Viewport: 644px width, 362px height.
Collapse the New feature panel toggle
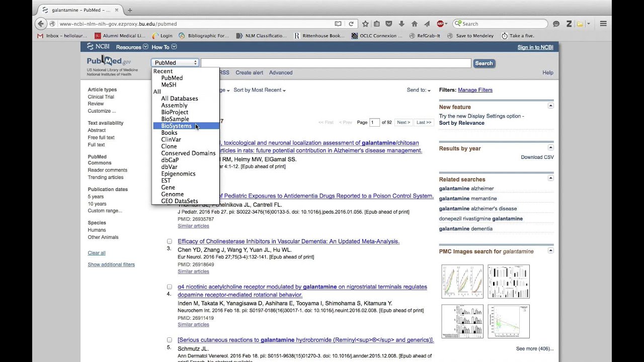click(x=550, y=106)
